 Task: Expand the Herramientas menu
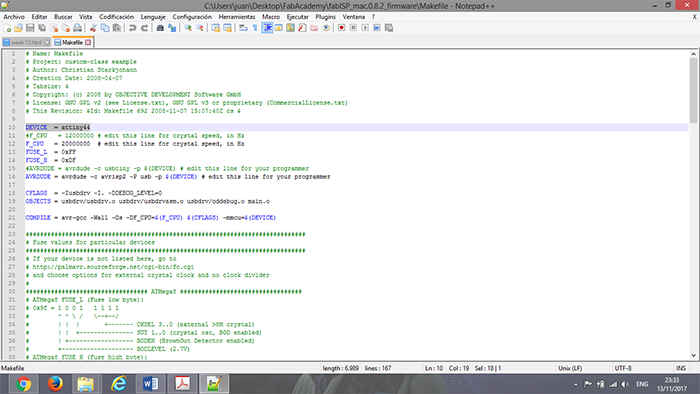237,17
